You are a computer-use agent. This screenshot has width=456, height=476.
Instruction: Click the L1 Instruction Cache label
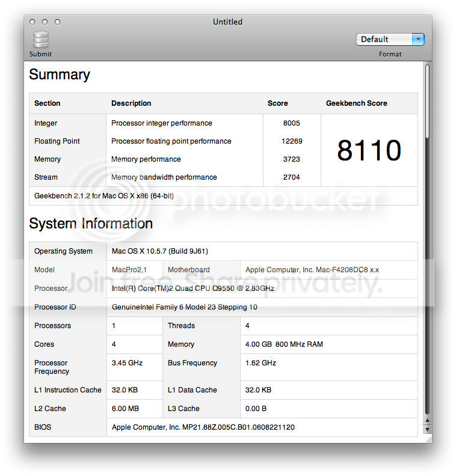point(68,390)
